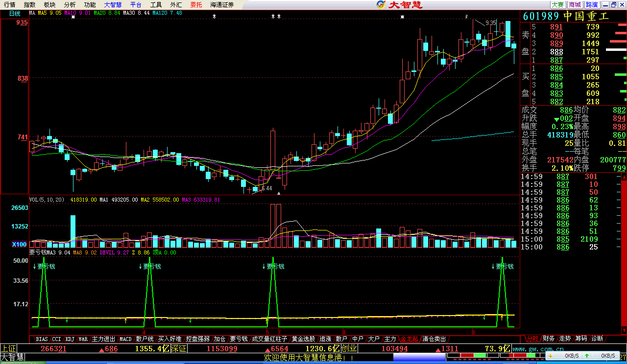Image resolution: width=627 pixels, height=364 pixels.
Task: Select the 主力进出 indicator tab
Action: pyautogui.click(x=104, y=339)
